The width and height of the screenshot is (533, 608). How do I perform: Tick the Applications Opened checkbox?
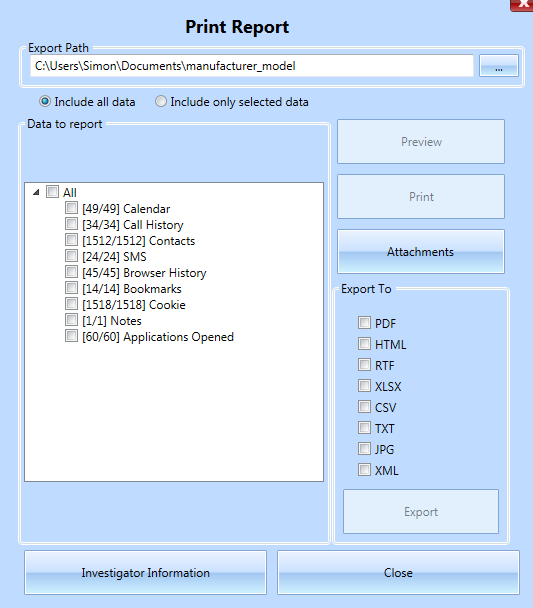71,335
